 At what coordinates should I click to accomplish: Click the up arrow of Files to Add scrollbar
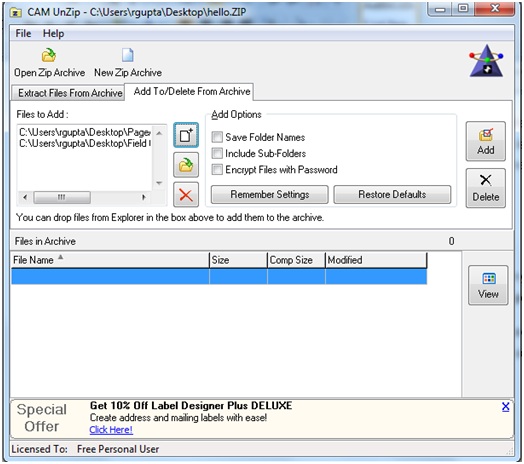click(x=159, y=133)
